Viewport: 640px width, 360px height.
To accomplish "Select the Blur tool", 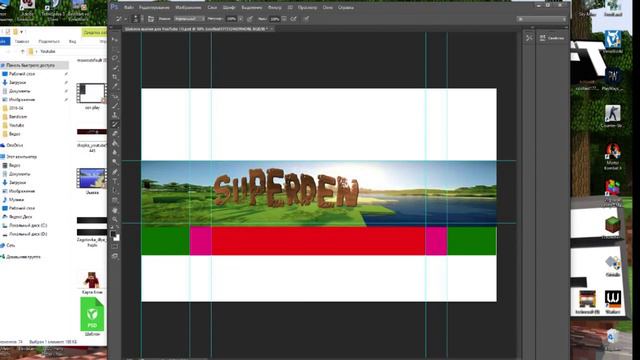I will pos(115,153).
